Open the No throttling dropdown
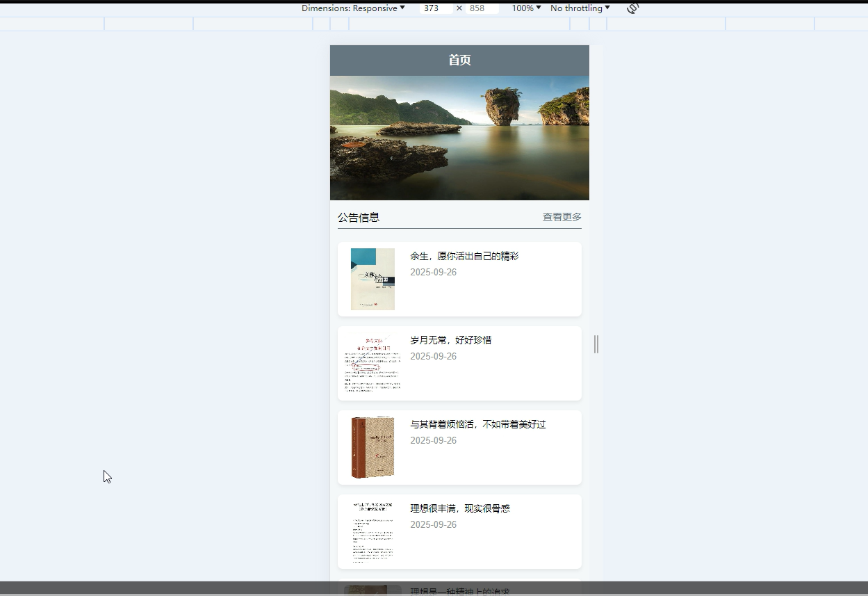This screenshot has height=596, width=868. click(x=580, y=8)
